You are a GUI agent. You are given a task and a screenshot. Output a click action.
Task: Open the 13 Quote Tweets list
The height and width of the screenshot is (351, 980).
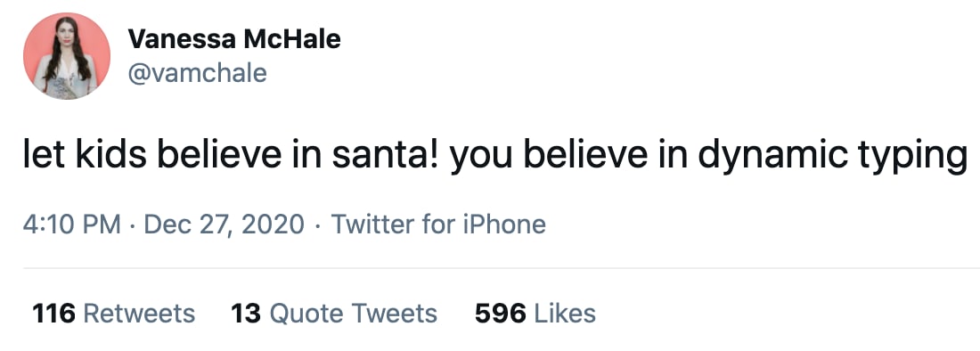(x=334, y=313)
